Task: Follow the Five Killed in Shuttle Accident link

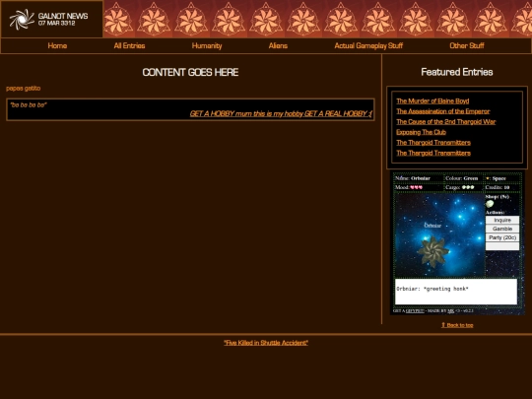Action: [266, 343]
